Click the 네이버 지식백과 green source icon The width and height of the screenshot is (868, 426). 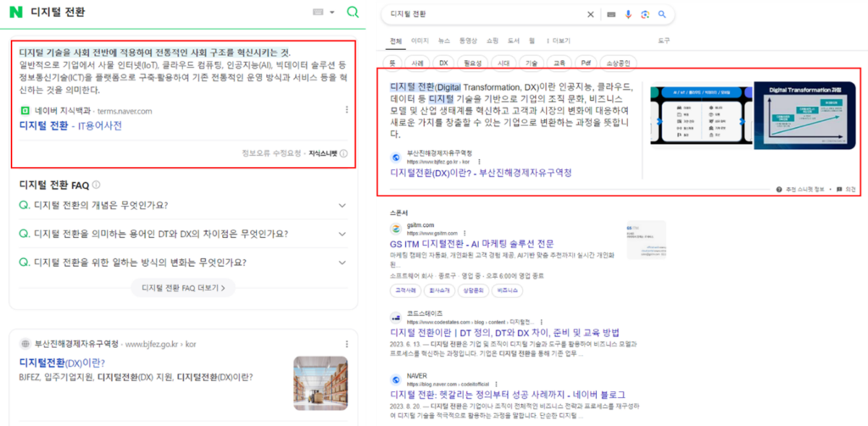[25, 111]
